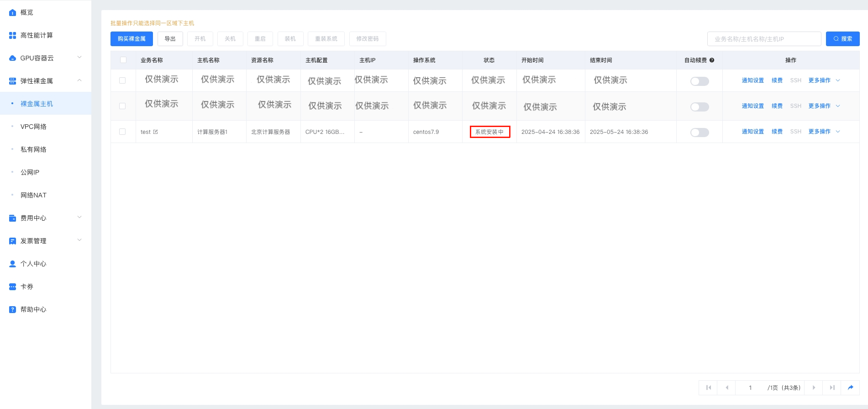Check the select-all checkbox in table header

click(x=123, y=60)
